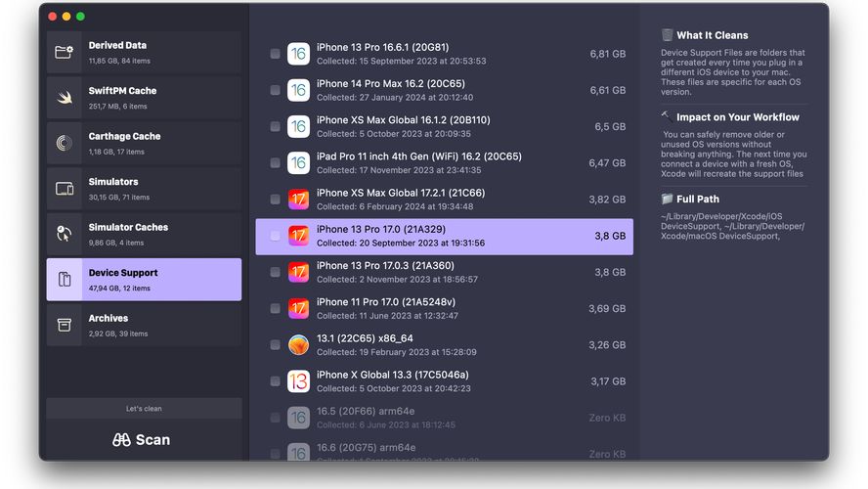Click 'Collected: 5 October 2023 at 20:42:23'
The height and width of the screenshot is (489, 868).
(394, 389)
